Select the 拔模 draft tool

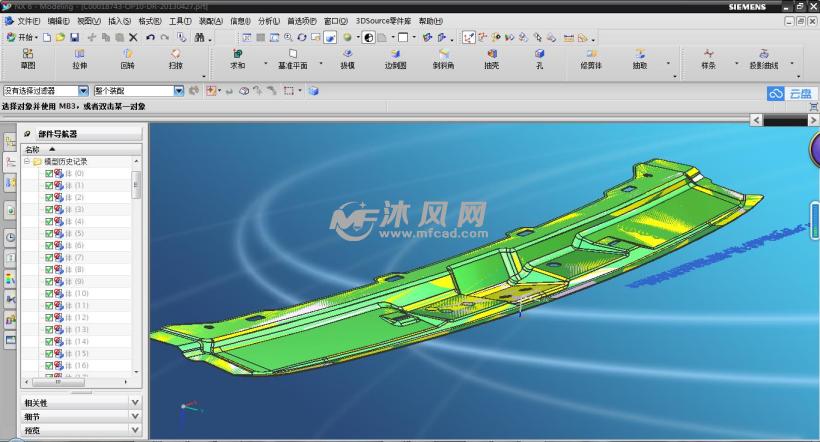pyautogui.click(x=347, y=59)
